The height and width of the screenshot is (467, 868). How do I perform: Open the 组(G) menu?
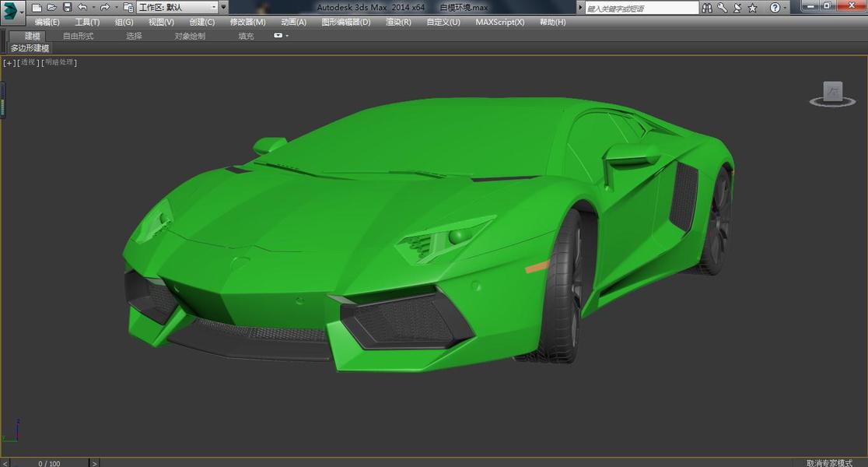click(124, 22)
